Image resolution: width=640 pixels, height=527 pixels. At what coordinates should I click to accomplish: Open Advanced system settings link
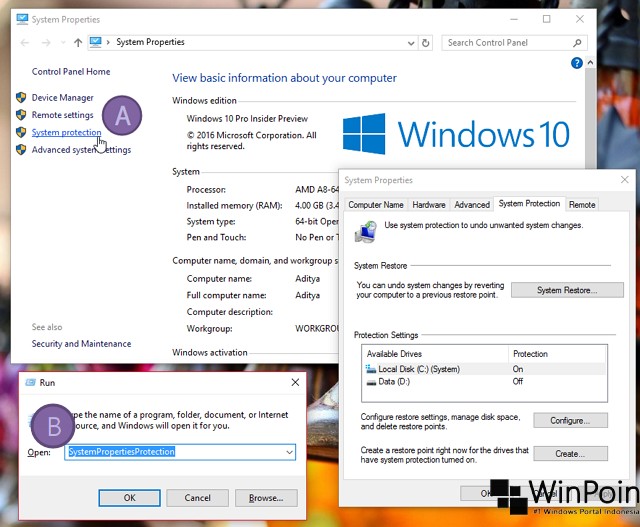pos(81,149)
